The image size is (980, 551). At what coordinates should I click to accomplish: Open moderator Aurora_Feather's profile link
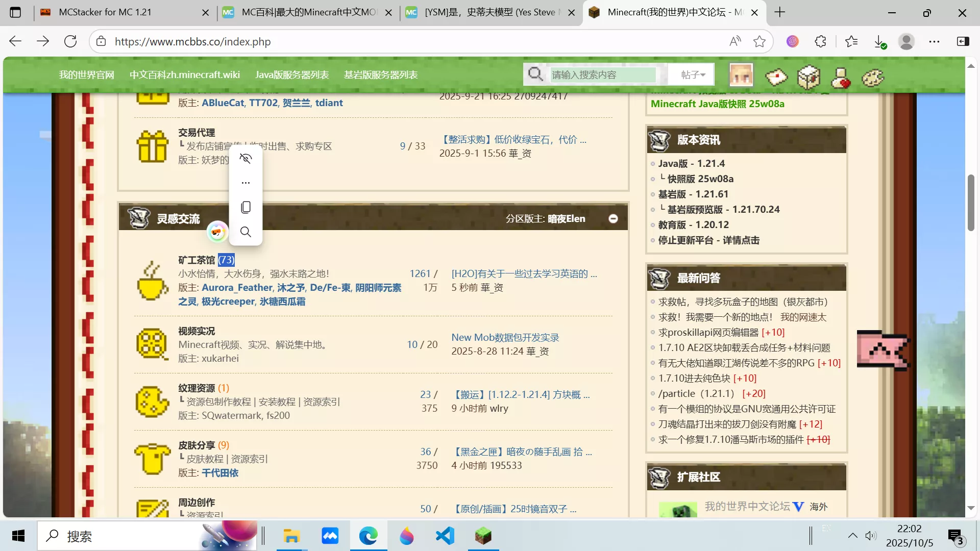click(236, 287)
